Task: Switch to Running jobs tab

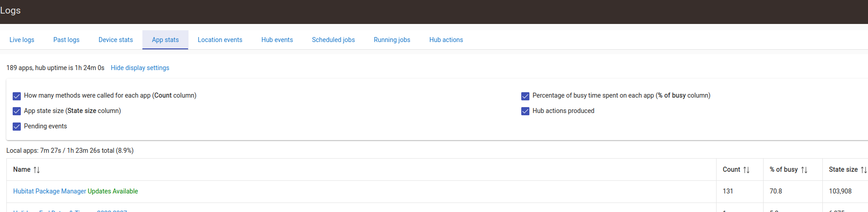Action: click(392, 40)
